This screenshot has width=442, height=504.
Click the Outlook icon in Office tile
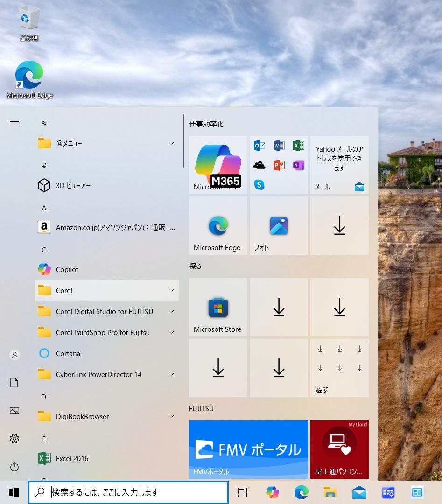(260, 146)
